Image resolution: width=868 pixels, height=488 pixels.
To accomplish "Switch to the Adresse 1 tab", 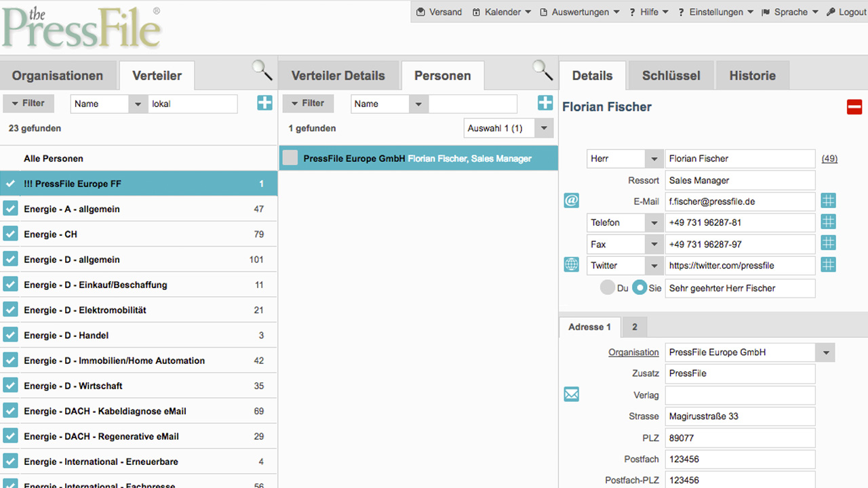I will coord(589,327).
